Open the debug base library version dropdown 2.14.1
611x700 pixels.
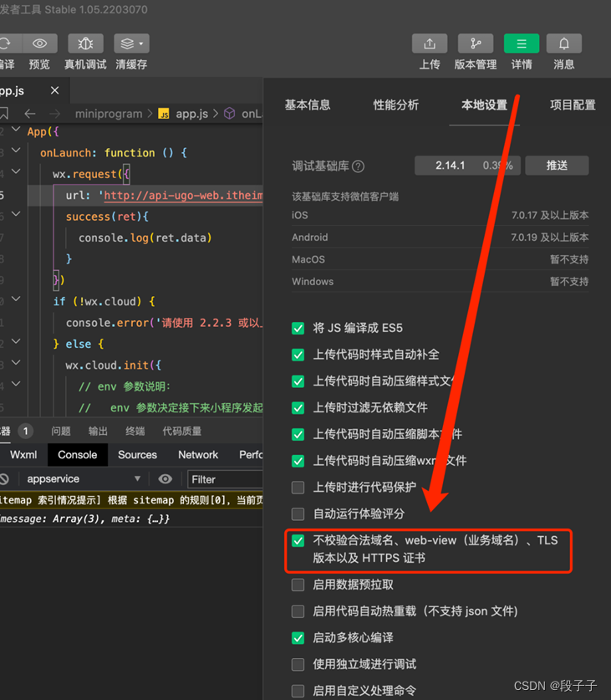(x=467, y=166)
